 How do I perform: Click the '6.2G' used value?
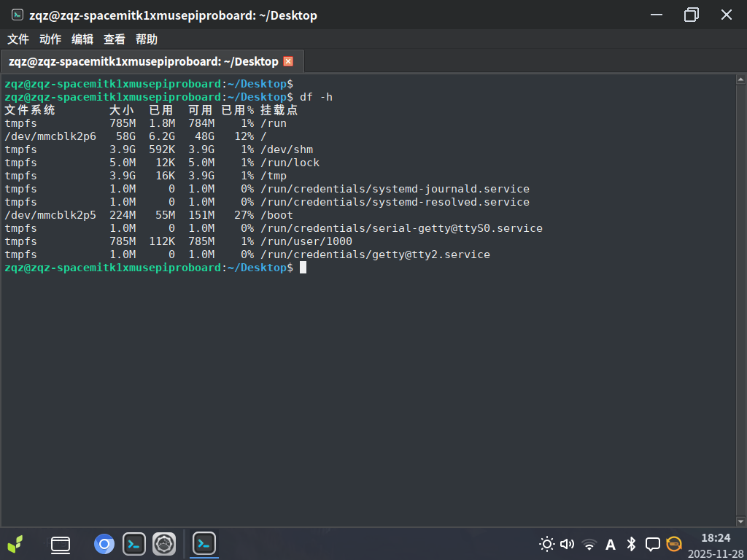pos(162,136)
